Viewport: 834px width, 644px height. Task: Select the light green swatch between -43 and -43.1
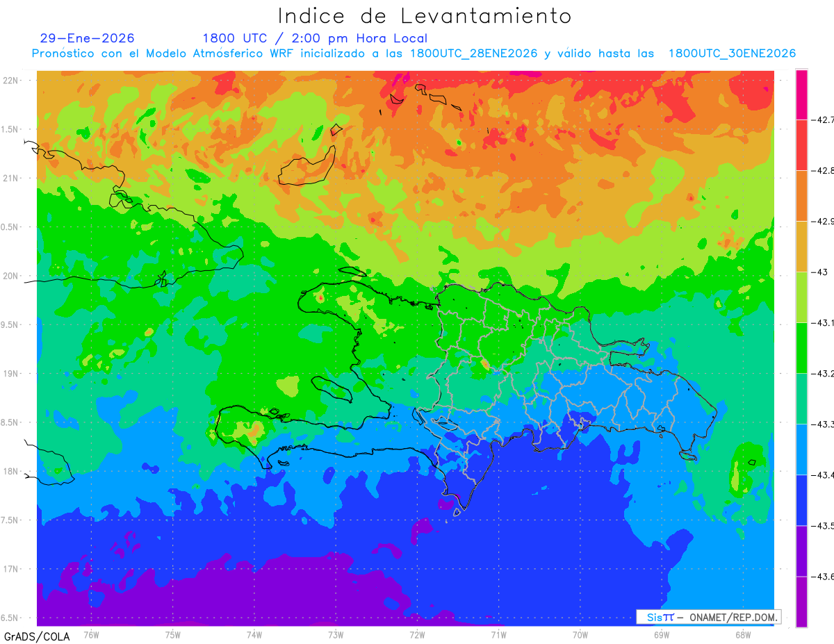(801, 297)
